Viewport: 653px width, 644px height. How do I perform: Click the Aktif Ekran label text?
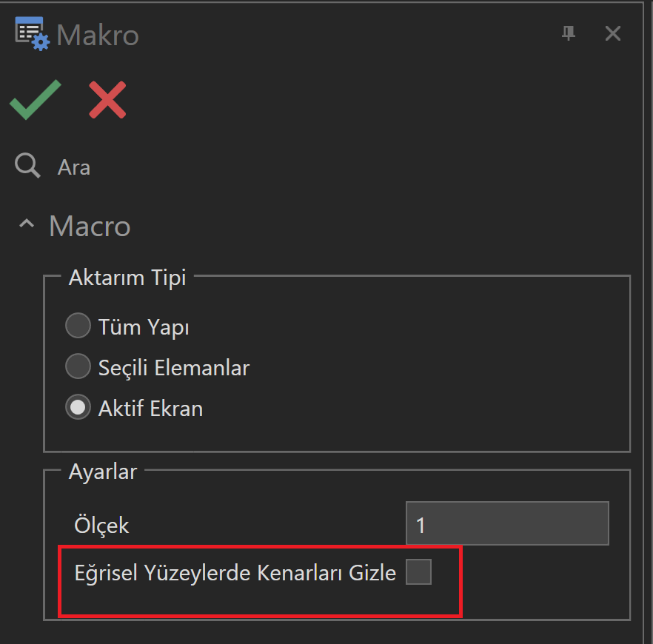tap(150, 409)
